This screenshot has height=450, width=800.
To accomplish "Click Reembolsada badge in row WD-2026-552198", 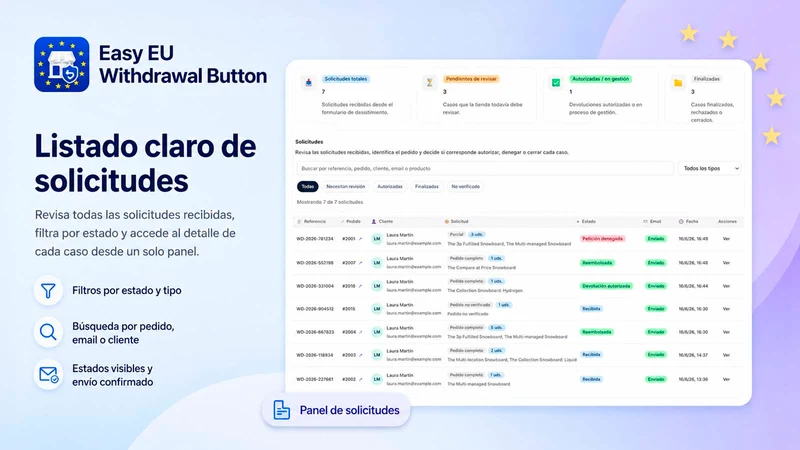I will point(597,263).
